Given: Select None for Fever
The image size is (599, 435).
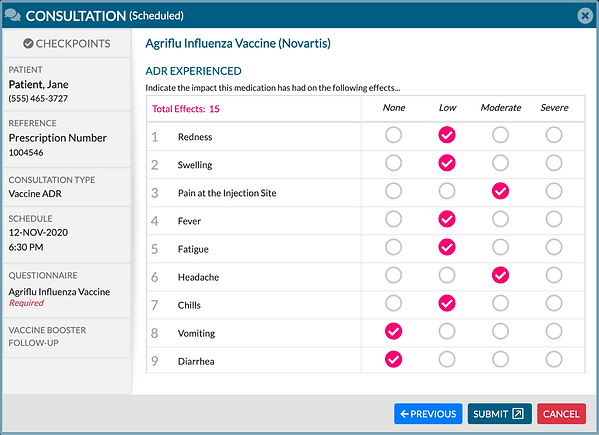Looking at the screenshot, I should pos(393,219).
